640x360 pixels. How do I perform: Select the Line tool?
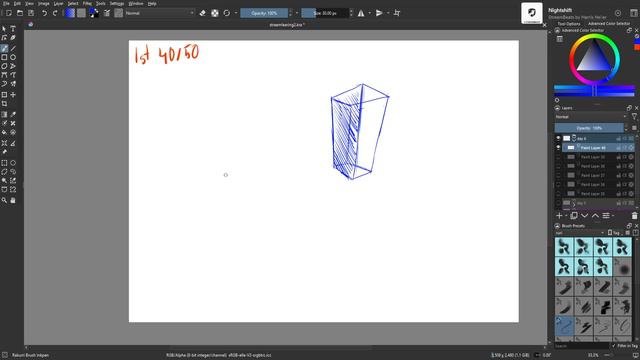(x=13, y=49)
